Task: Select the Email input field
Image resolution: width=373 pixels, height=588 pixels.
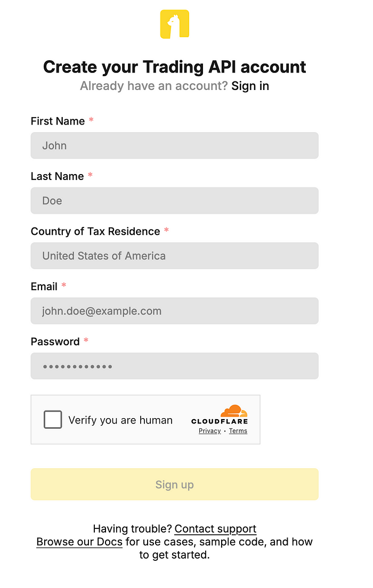Action: click(174, 311)
